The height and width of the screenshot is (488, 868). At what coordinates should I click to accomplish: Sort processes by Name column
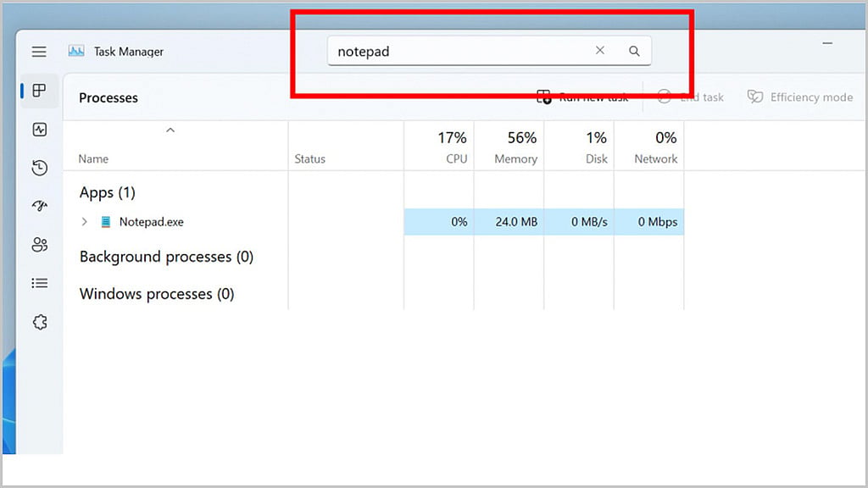click(93, 158)
